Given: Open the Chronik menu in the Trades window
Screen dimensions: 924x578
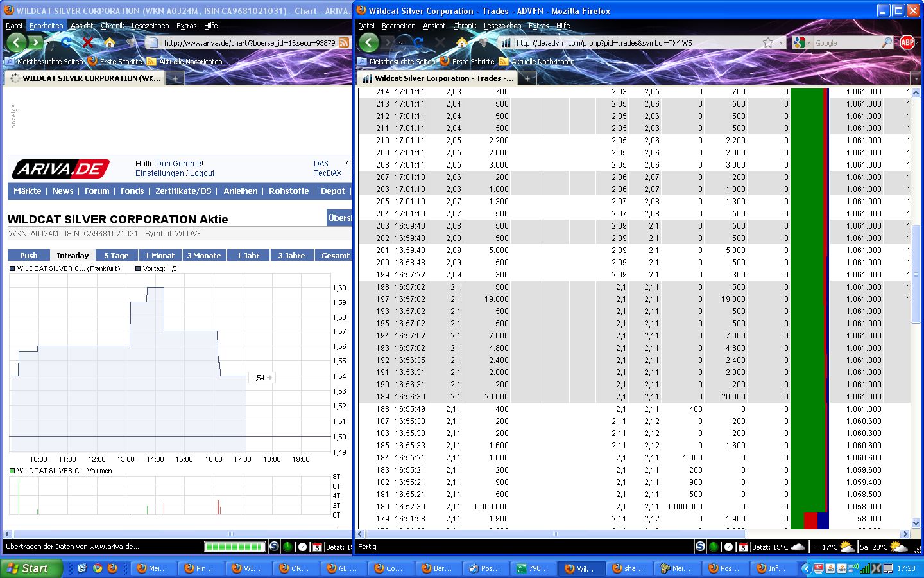Looking at the screenshot, I should (465, 26).
